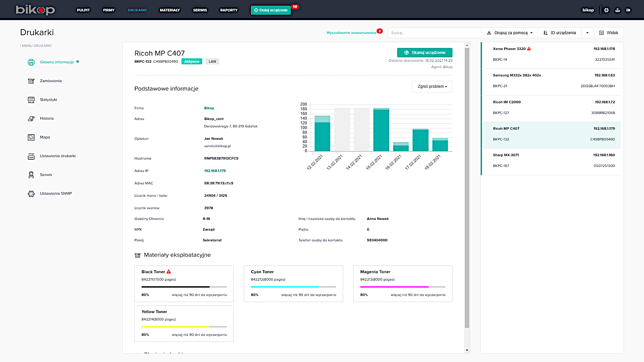Open the Widok view options
Screen dimensions: 644x362
tap(608, 33)
